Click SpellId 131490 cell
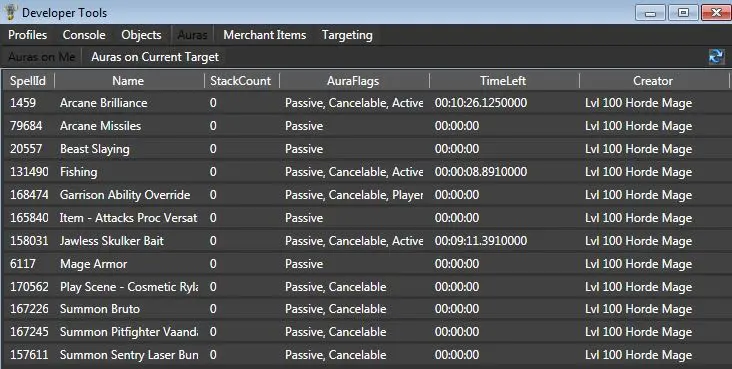 [29, 172]
